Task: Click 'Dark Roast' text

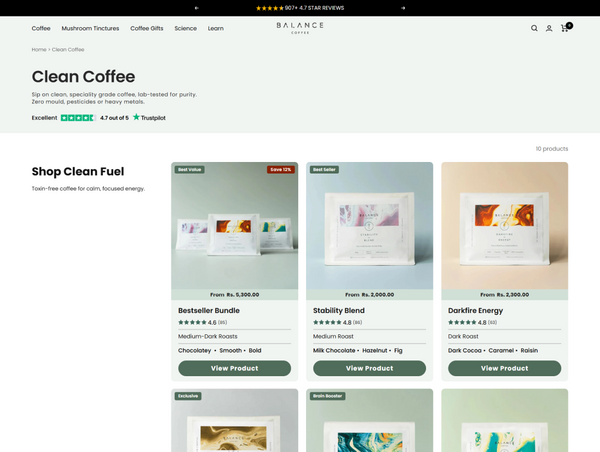Action: (x=463, y=336)
